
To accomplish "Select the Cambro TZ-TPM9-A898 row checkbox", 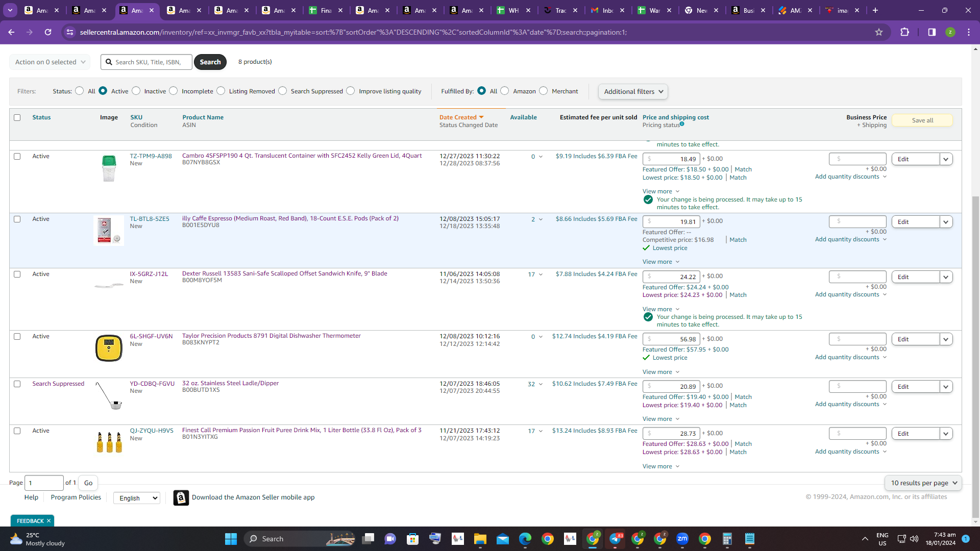I will tap(17, 156).
